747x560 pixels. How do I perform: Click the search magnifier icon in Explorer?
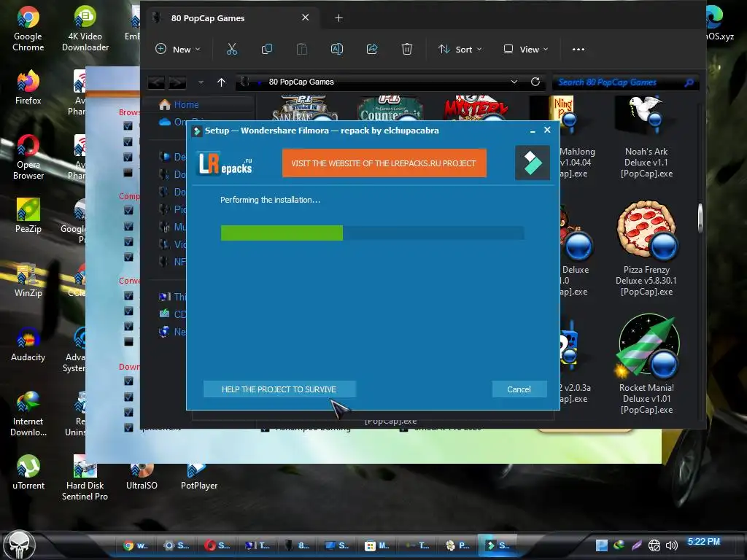(689, 82)
